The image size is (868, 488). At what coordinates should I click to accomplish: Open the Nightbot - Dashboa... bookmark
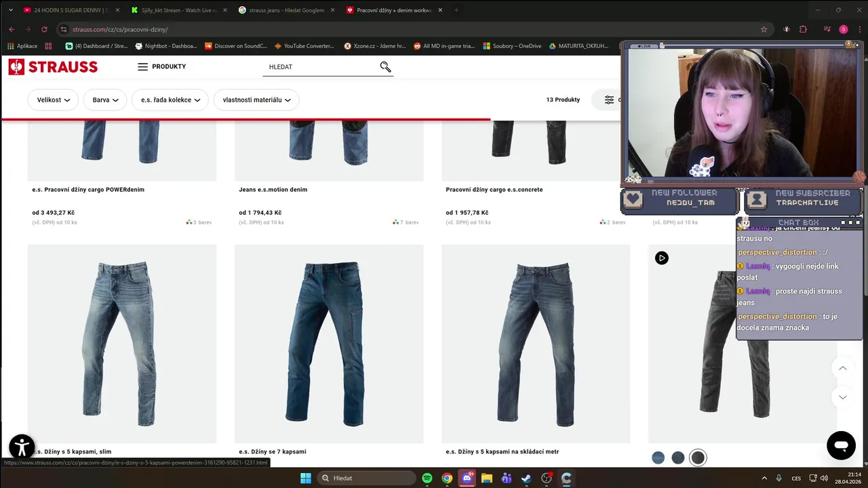click(166, 46)
